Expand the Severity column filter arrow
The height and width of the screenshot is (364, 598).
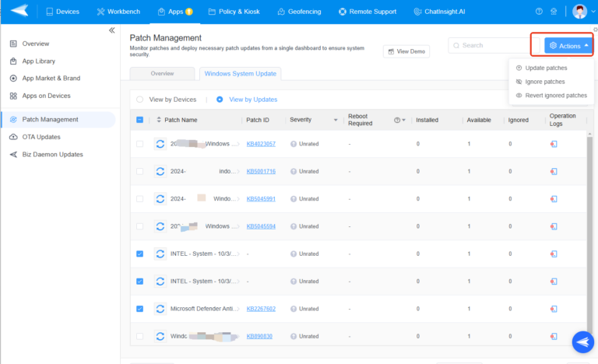336,121
